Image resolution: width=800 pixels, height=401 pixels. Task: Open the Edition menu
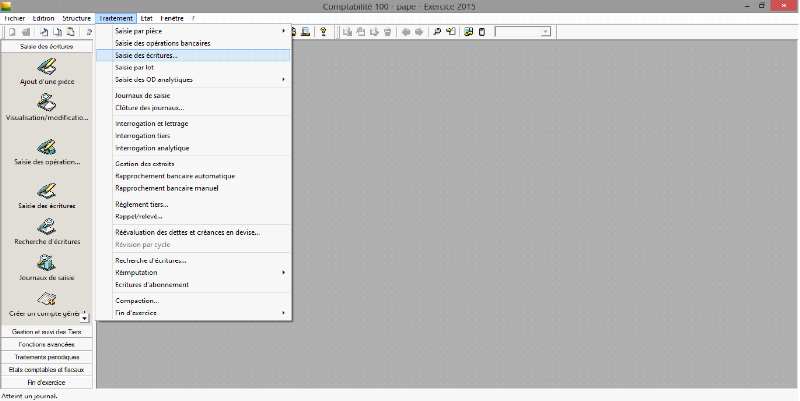point(43,18)
